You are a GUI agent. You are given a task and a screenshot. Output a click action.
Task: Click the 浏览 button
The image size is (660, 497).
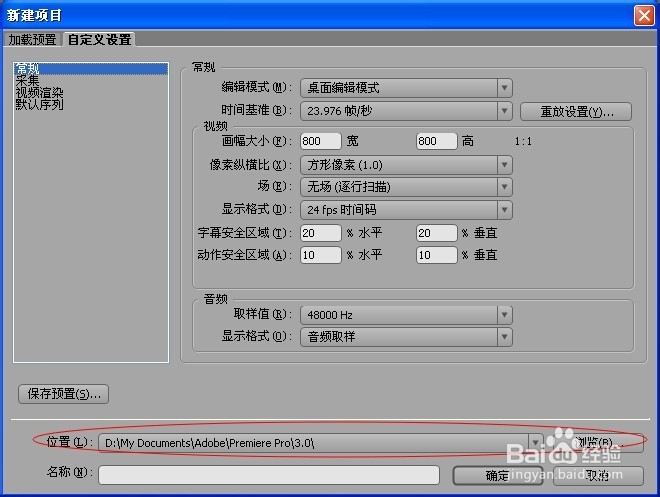[x=599, y=443]
